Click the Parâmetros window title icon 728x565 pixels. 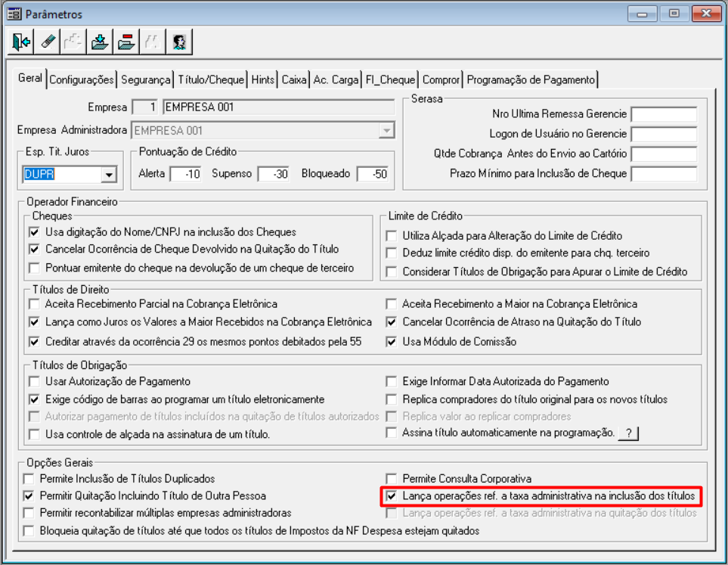[14, 14]
